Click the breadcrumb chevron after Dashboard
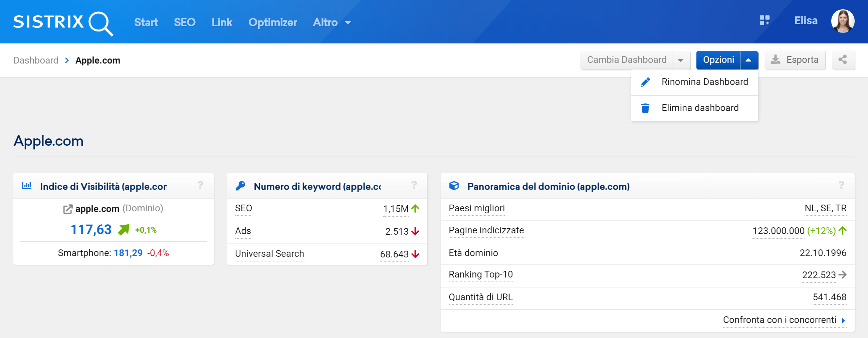The height and width of the screenshot is (338, 868). pyautogui.click(x=67, y=61)
